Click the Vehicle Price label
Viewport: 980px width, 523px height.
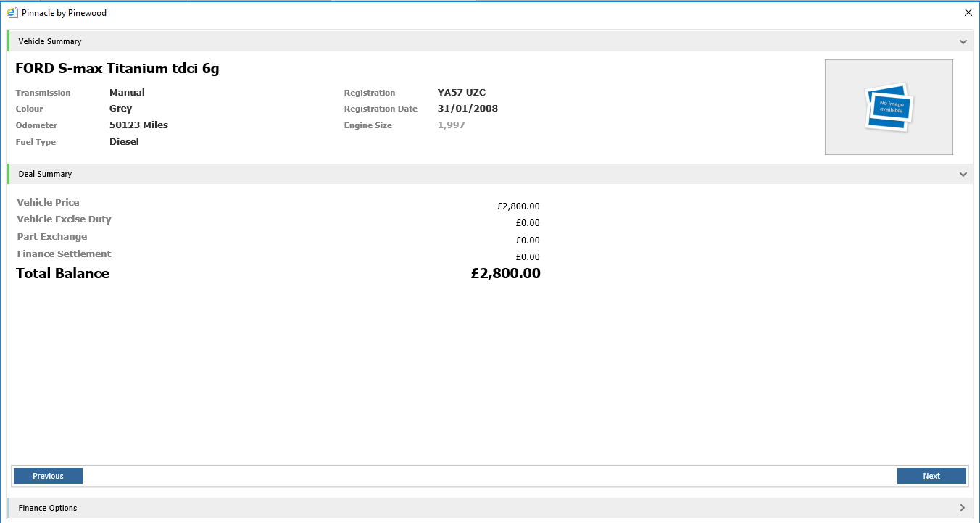tap(49, 202)
